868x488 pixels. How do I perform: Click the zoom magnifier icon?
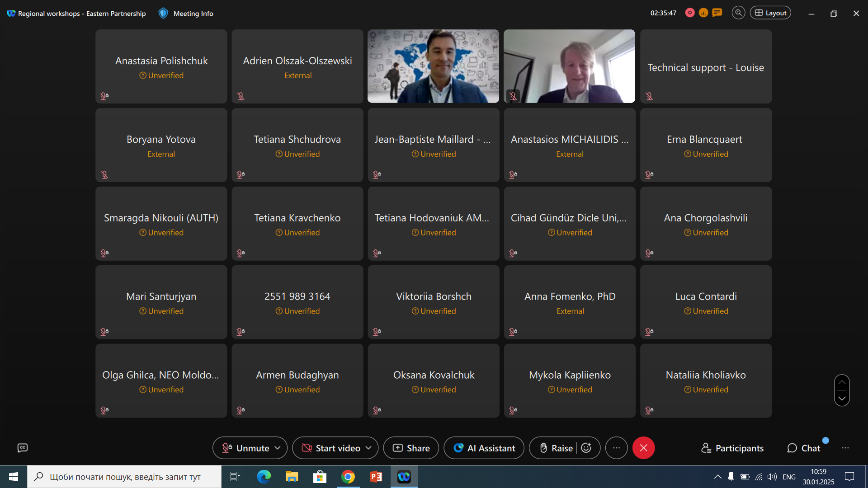(738, 13)
